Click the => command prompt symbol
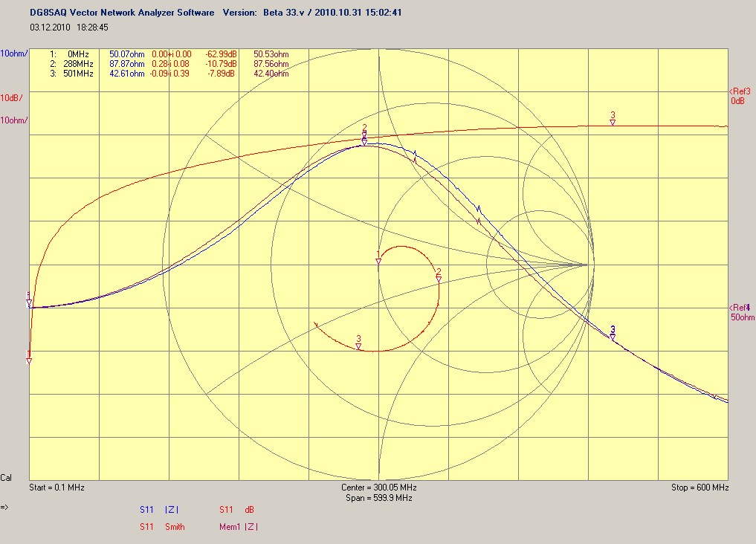The width and height of the screenshot is (756, 544). (x=4, y=507)
